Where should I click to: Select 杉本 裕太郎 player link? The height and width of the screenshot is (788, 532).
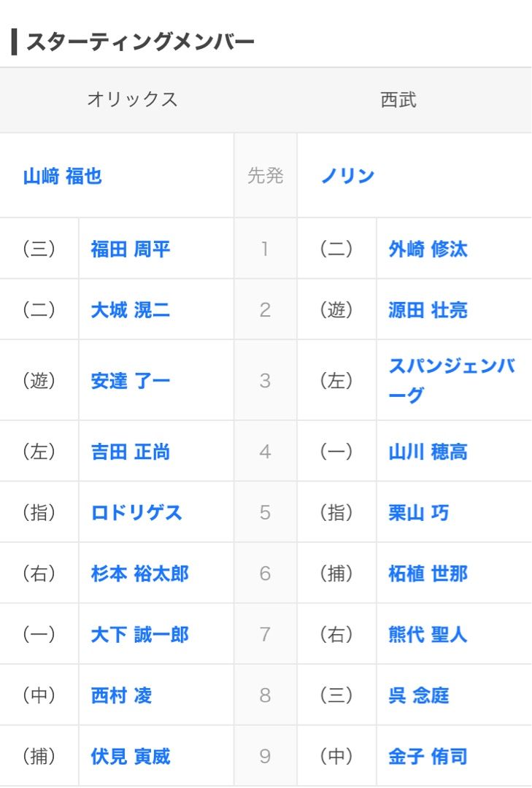pos(140,573)
